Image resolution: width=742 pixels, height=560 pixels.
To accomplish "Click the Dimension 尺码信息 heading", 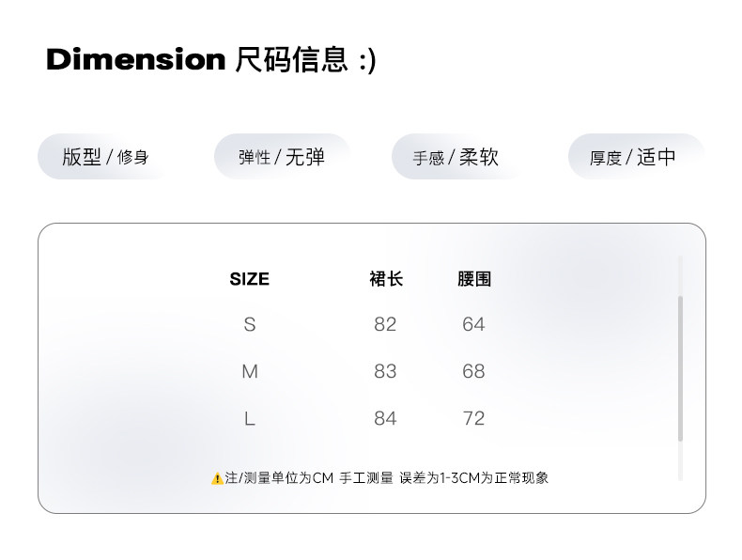I will (210, 60).
